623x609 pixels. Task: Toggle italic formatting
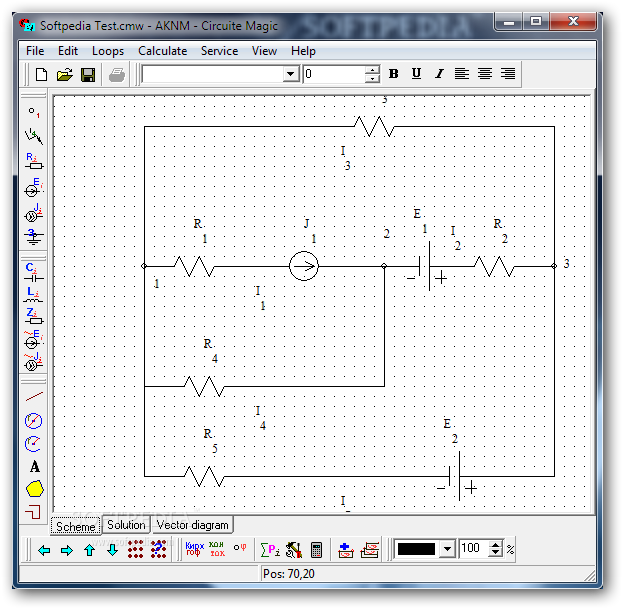click(439, 74)
